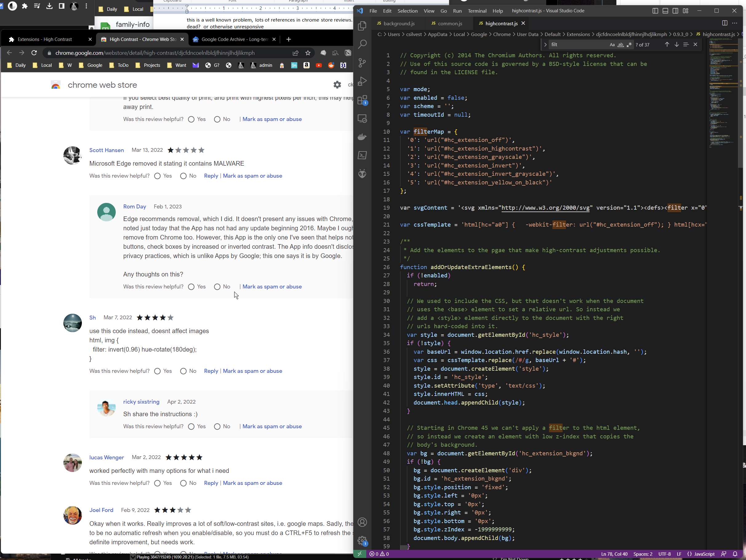Open the JavaScript language mode selector
The image size is (746, 560).
704,554
